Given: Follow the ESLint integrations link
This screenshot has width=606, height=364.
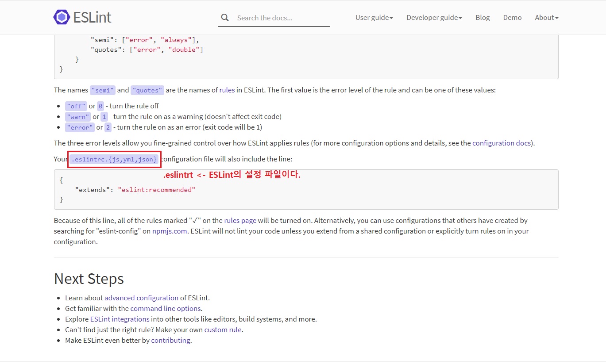Looking at the screenshot, I should (x=120, y=319).
